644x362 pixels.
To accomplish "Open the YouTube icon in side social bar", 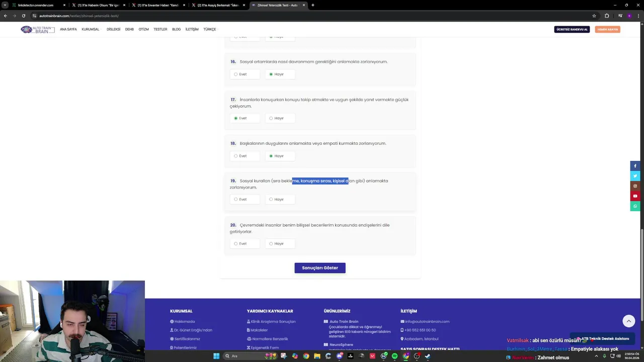I will point(635,196).
